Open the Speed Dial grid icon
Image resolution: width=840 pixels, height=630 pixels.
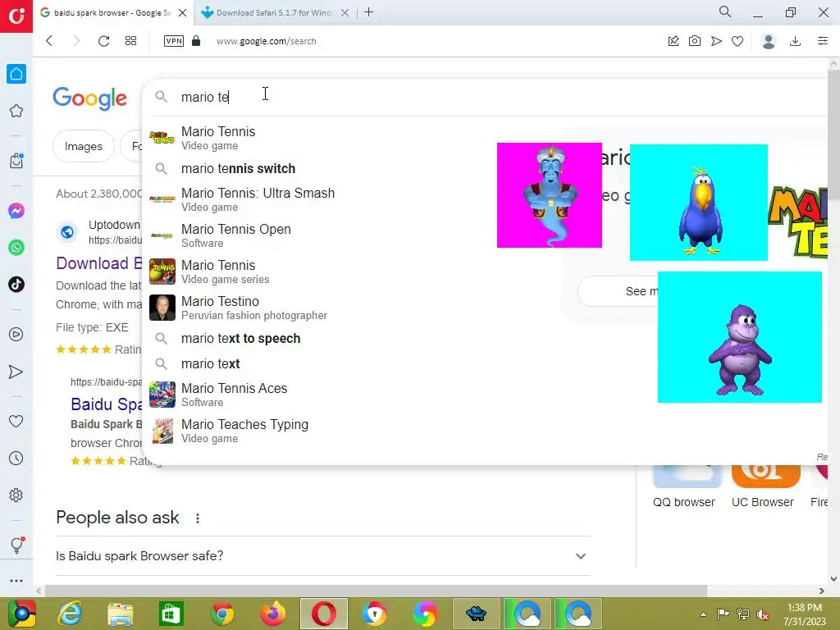coord(130,41)
